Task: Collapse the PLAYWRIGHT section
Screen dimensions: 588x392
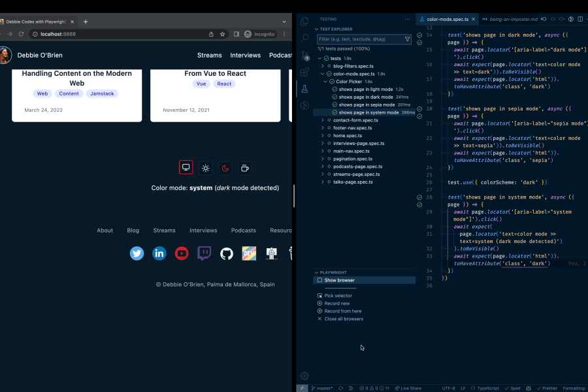Action: coord(316,272)
